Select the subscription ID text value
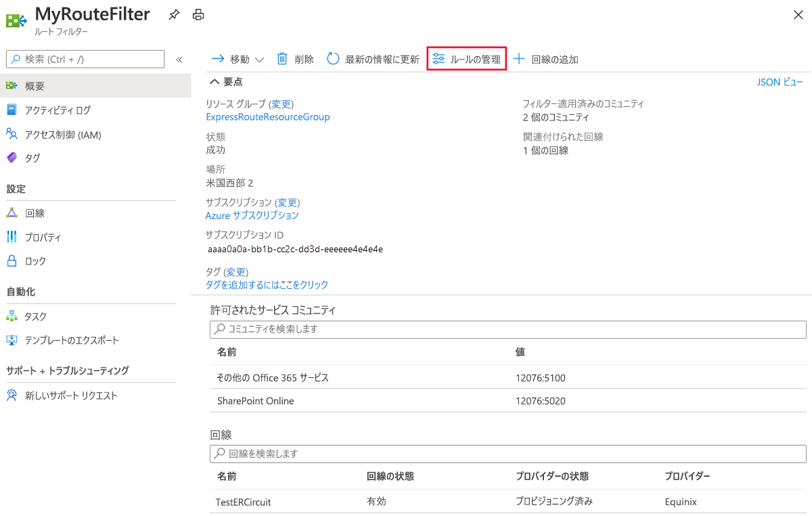Viewport: 812px width, 516px height. tap(296, 249)
